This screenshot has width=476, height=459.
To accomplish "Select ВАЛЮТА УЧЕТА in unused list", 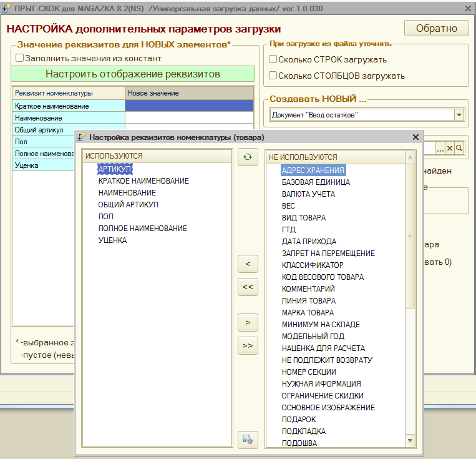I will pyautogui.click(x=308, y=194).
